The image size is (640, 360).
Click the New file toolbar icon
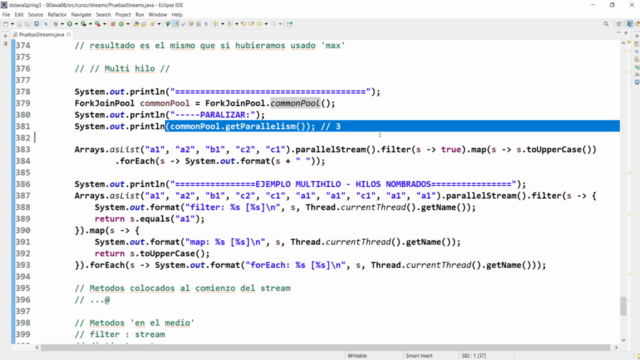coord(6,24)
